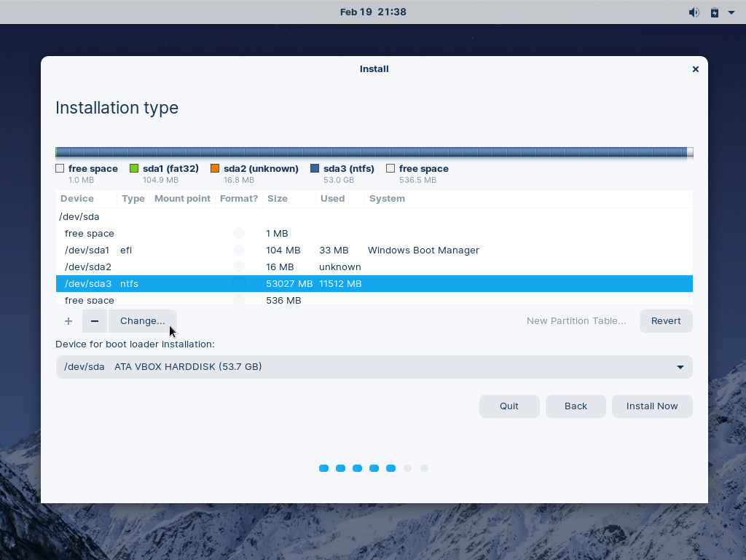Toggle Format? for the /dev/sda1 efi partition
Screen dimensions: 746x560
(x=239, y=249)
